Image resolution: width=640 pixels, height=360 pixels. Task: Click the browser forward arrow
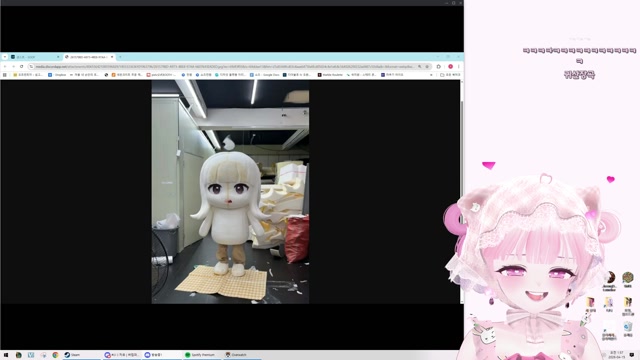(13, 67)
